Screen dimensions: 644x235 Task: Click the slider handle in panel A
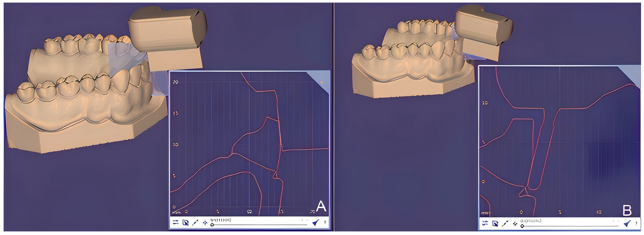click(212, 225)
